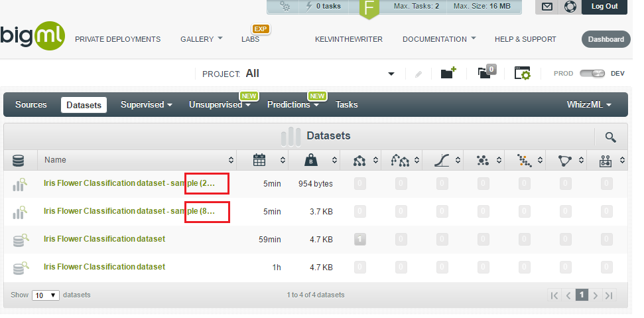Image resolution: width=644 pixels, height=318 pixels.
Task: Open Iris Flower Classification dataset from 1h ago
Action: (104, 267)
